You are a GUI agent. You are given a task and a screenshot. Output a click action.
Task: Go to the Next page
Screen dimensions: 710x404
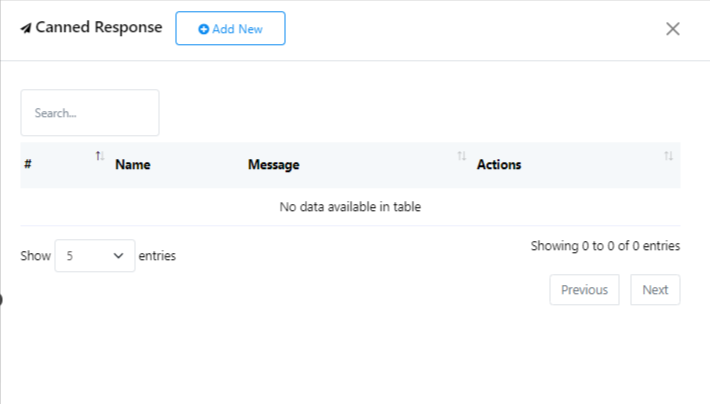tap(655, 290)
